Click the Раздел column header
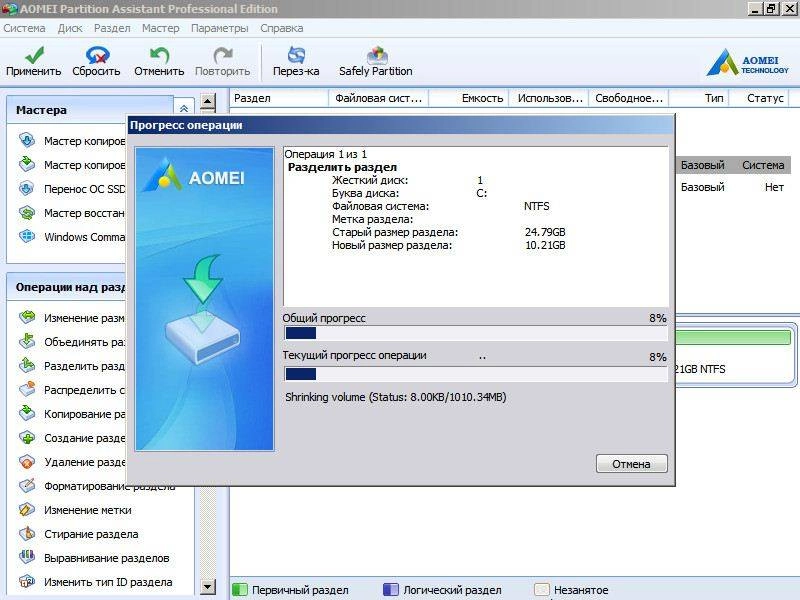The image size is (800, 600). [x=279, y=98]
